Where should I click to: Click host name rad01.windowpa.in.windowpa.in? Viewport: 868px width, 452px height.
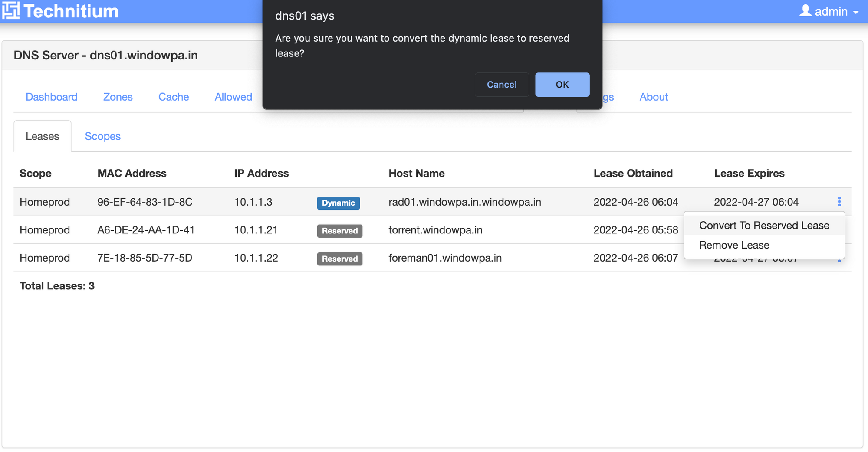coord(465,202)
